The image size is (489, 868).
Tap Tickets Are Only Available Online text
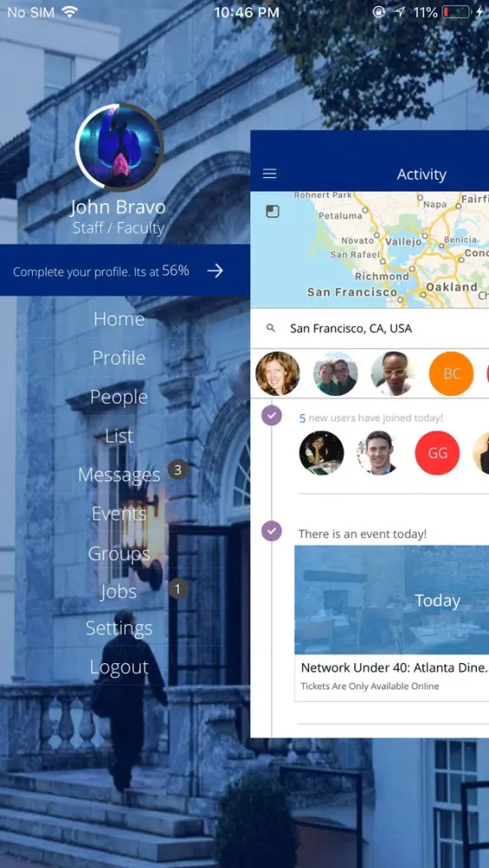pos(370,687)
